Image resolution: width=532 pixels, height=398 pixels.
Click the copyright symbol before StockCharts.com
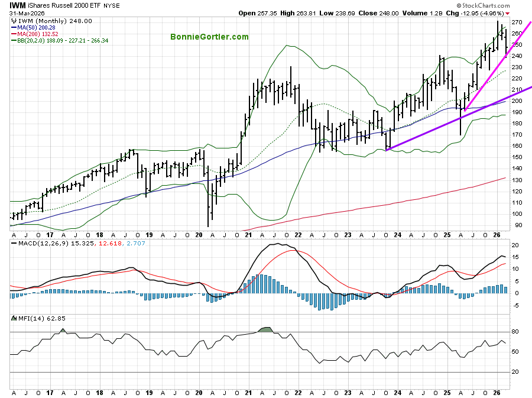[x=459, y=5]
